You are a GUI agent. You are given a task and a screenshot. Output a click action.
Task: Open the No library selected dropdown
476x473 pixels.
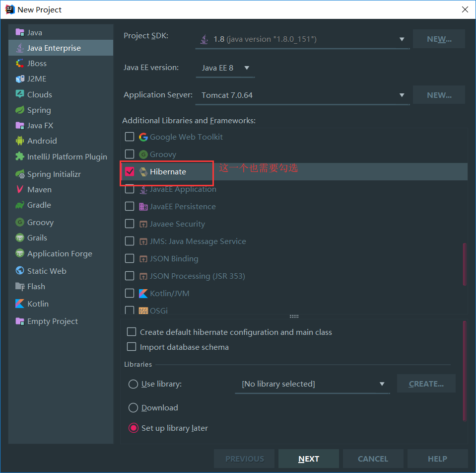(x=312, y=384)
